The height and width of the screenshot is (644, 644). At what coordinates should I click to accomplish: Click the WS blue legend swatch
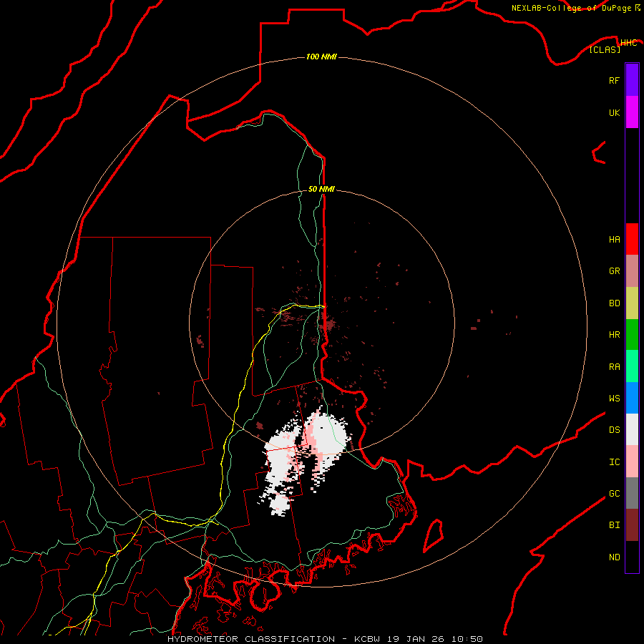coord(632,398)
